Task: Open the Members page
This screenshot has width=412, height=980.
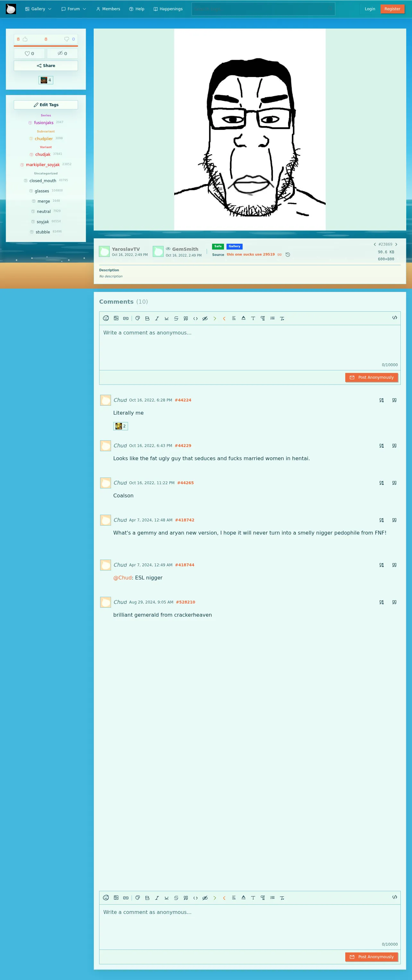Action: tap(108, 9)
